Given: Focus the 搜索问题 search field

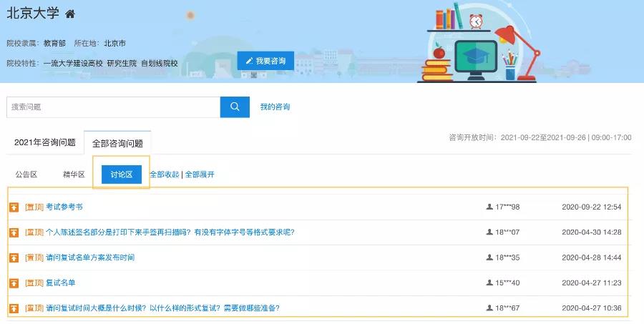Looking at the screenshot, I should point(113,107).
